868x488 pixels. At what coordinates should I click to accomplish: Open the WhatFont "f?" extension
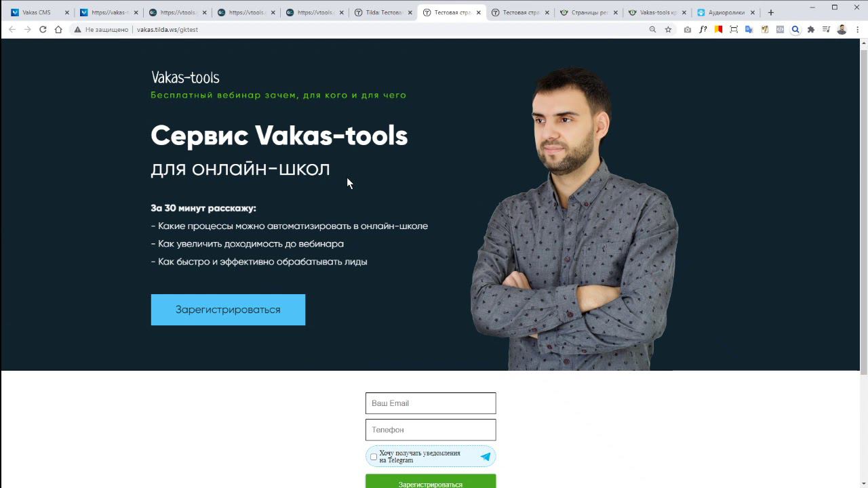(703, 29)
